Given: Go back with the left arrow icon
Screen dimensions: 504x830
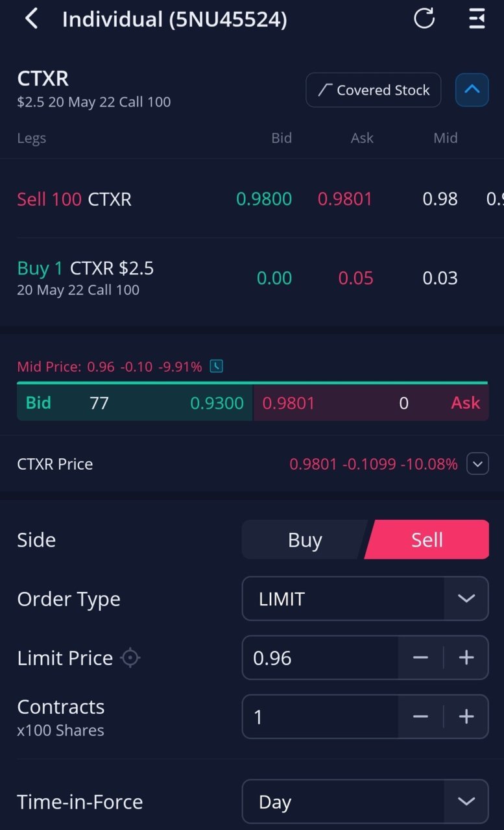Looking at the screenshot, I should [x=31, y=19].
